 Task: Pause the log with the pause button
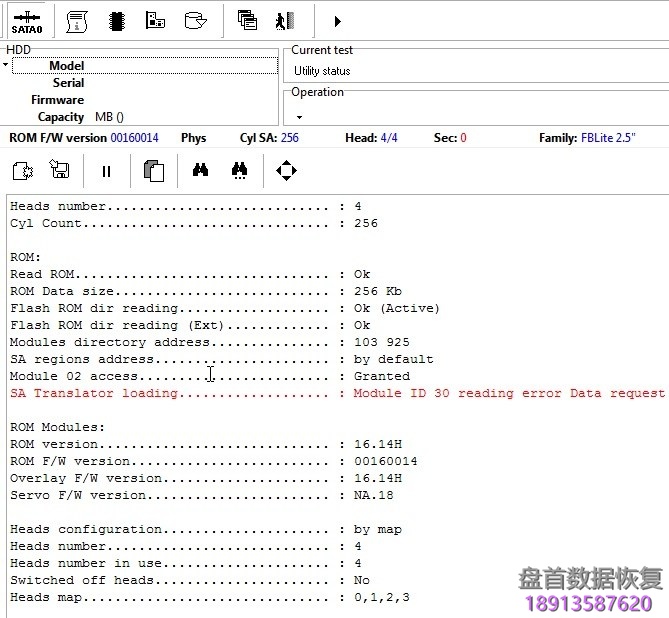(x=107, y=172)
